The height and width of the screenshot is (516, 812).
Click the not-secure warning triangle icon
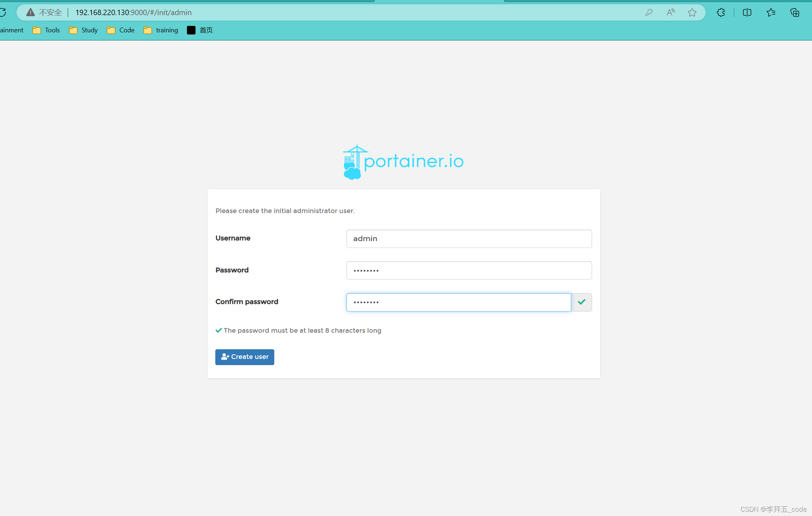click(31, 13)
